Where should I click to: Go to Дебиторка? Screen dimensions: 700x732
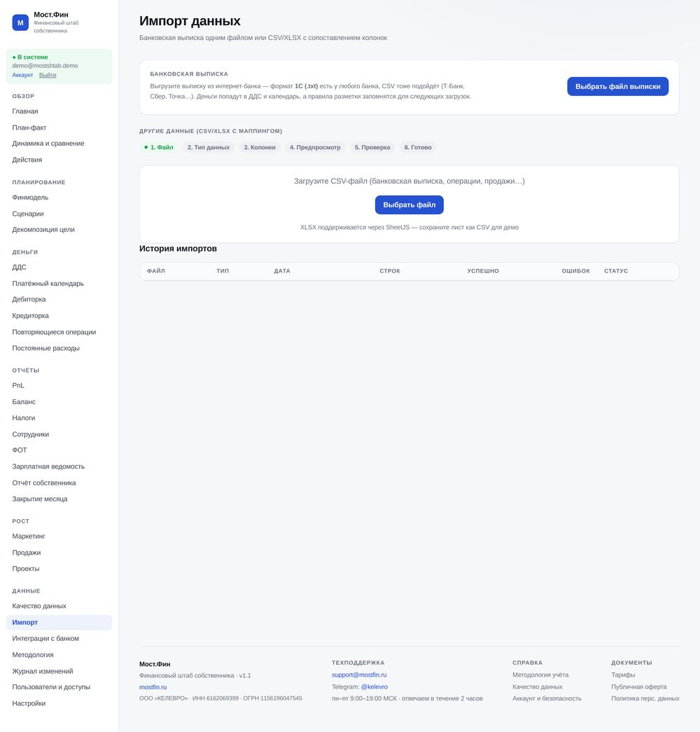(x=59, y=299)
